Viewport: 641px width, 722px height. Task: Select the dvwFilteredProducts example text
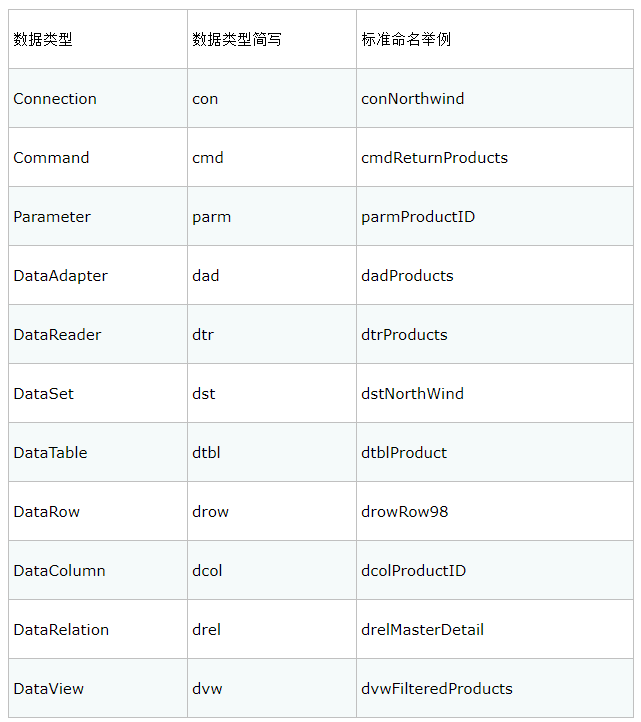pyautogui.click(x=436, y=689)
